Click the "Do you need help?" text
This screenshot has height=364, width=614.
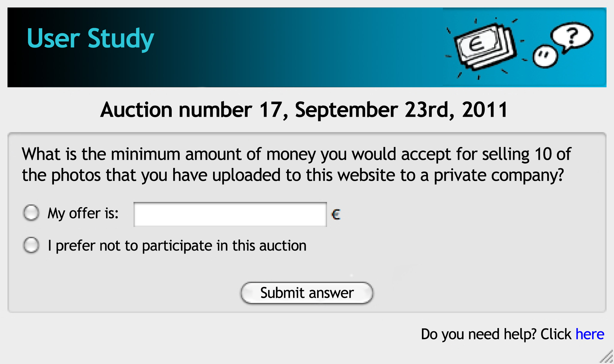click(x=496, y=334)
